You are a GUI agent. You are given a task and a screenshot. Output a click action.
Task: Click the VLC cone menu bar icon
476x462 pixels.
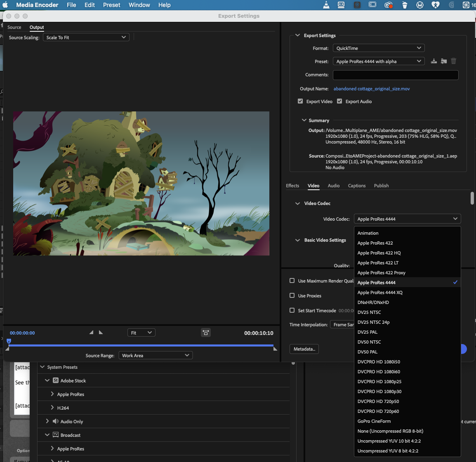pyautogui.click(x=326, y=5)
